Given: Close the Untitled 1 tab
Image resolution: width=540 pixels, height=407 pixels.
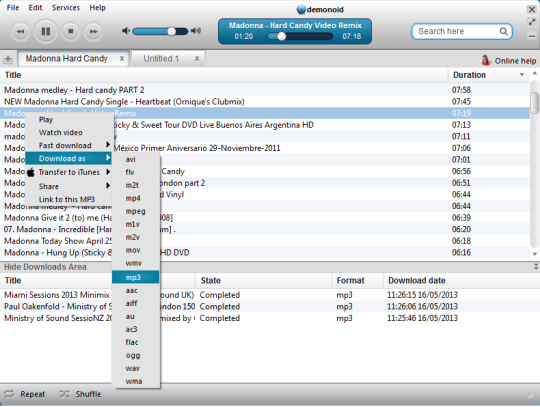Looking at the screenshot, I should (197, 59).
